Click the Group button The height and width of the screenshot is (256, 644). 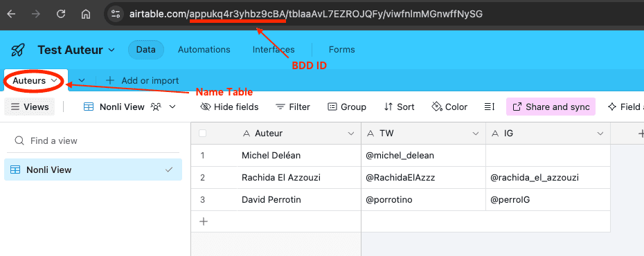(347, 107)
